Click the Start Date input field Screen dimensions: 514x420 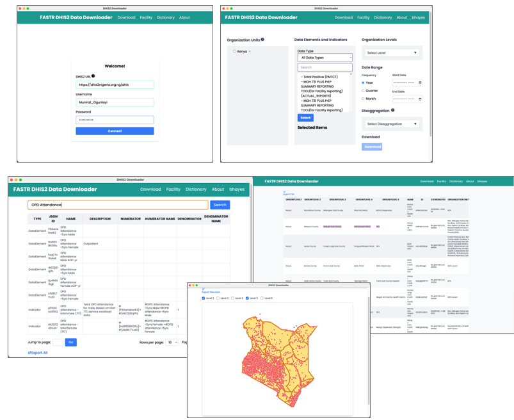[408, 83]
